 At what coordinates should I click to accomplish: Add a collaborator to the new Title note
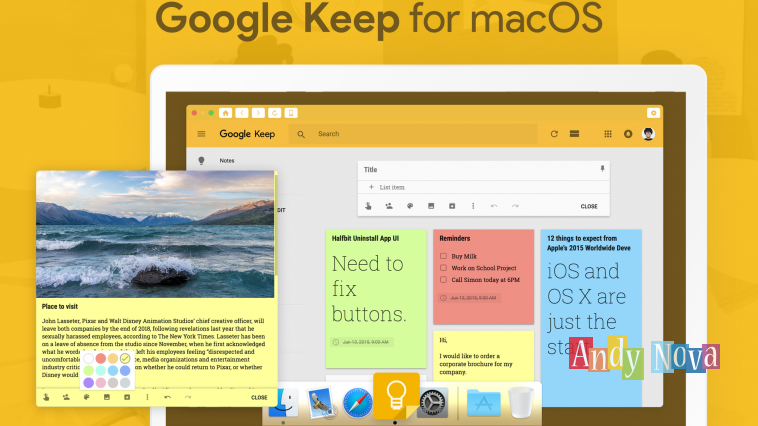(x=389, y=206)
